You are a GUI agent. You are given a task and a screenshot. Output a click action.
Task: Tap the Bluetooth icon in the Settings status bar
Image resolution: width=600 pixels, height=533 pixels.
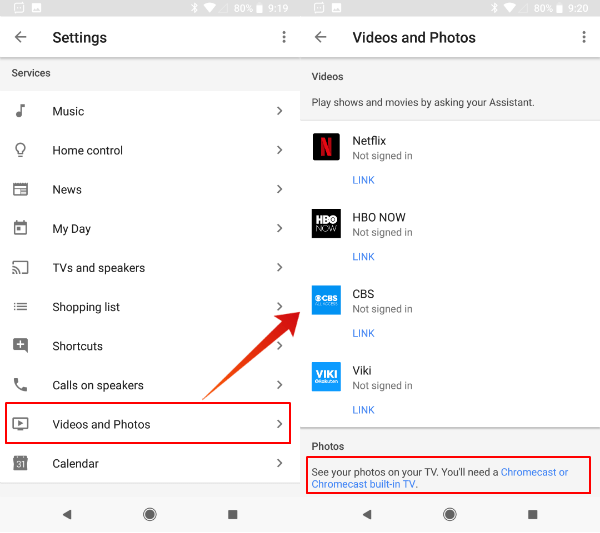[194, 8]
